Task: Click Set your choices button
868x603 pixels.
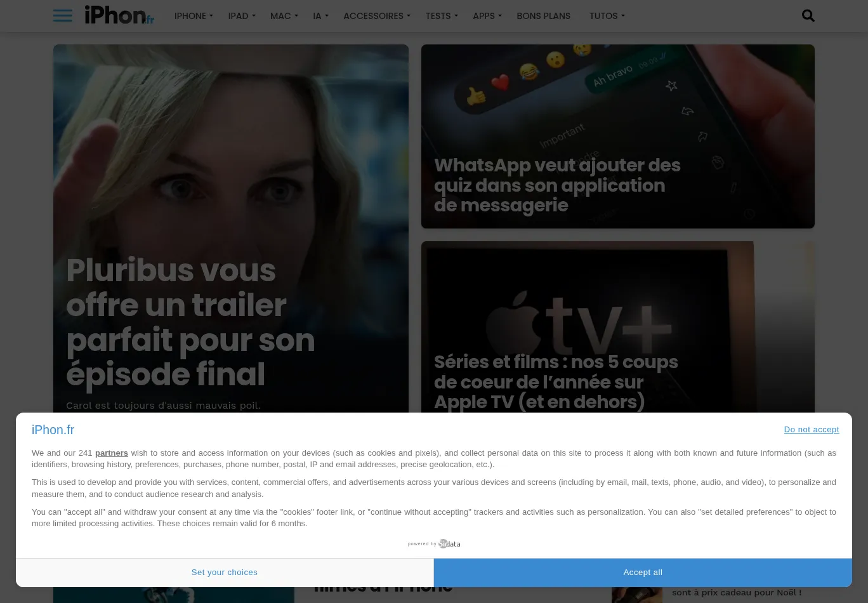Action: click(x=225, y=573)
